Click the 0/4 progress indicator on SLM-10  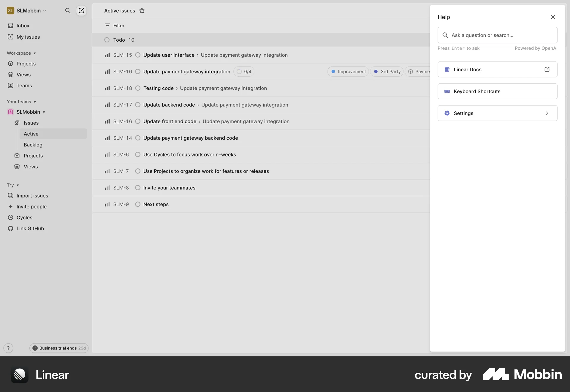coord(243,71)
